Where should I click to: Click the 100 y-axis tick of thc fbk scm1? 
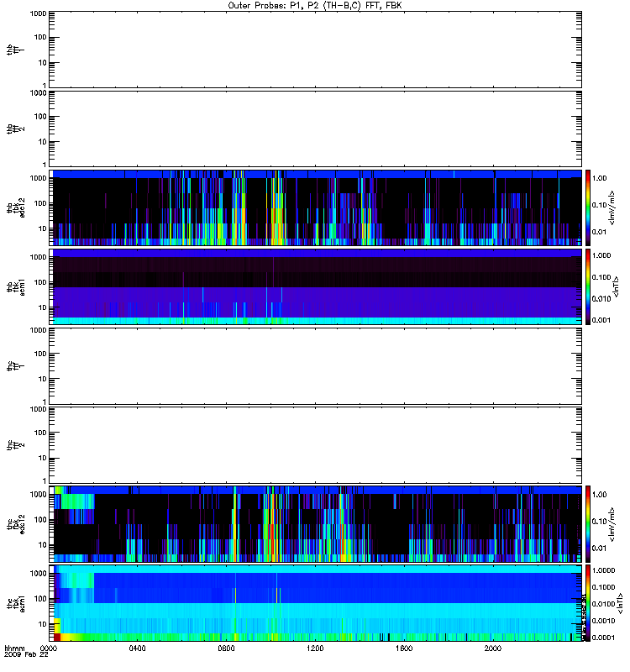click(x=40, y=599)
